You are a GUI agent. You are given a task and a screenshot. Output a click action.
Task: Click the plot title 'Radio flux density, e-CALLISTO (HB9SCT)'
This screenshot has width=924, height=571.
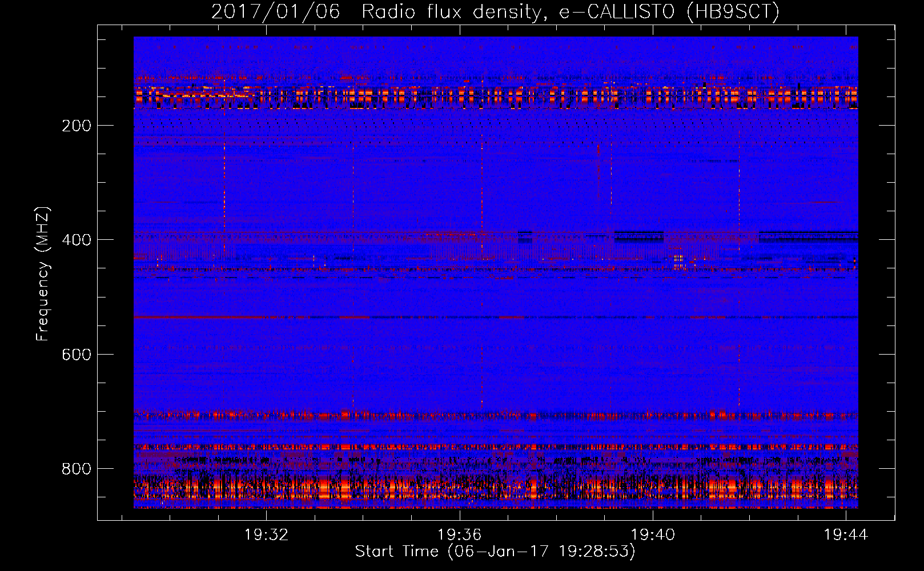(x=571, y=12)
